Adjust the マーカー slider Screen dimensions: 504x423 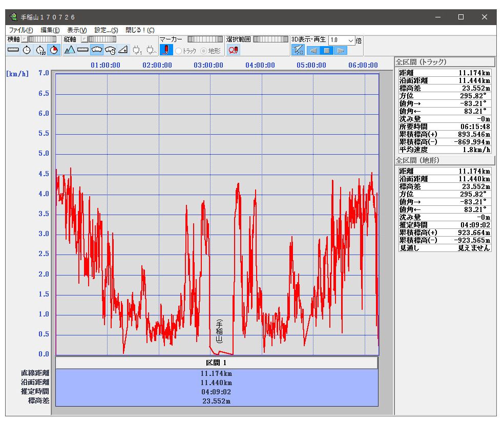click(x=205, y=39)
